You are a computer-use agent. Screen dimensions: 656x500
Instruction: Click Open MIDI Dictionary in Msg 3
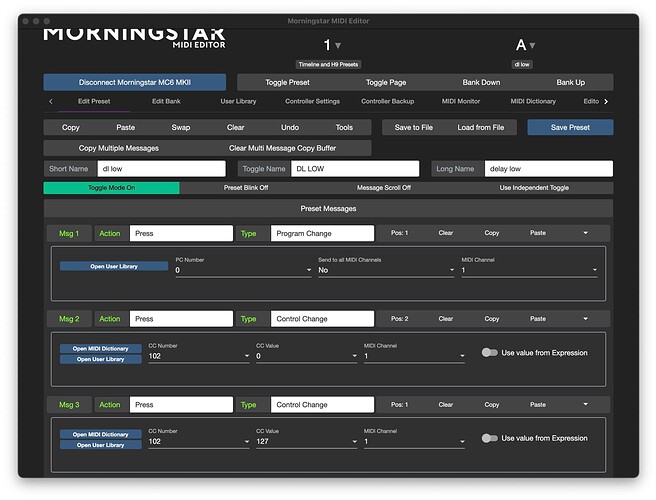point(100,434)
